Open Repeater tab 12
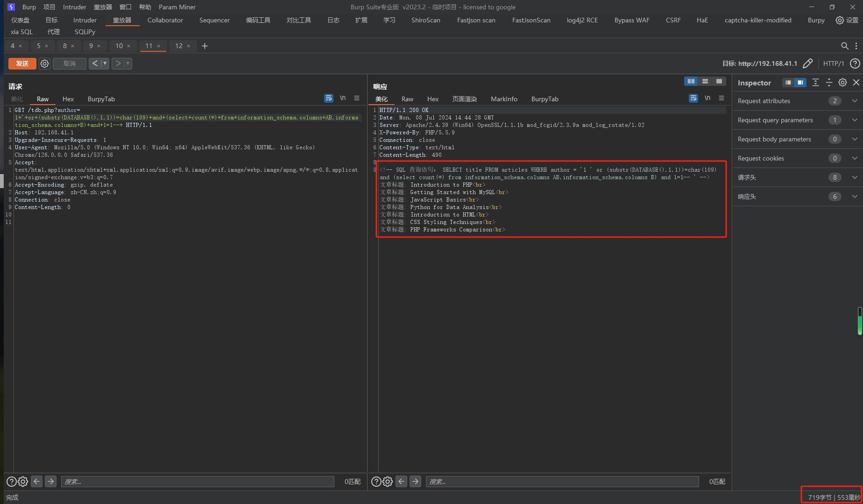 click(x=179, y=46)
